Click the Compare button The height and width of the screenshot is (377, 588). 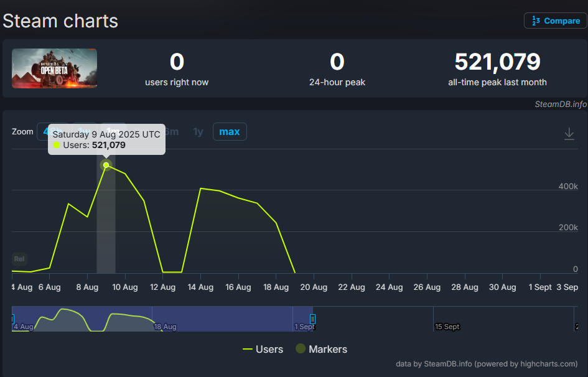(555, 21)
